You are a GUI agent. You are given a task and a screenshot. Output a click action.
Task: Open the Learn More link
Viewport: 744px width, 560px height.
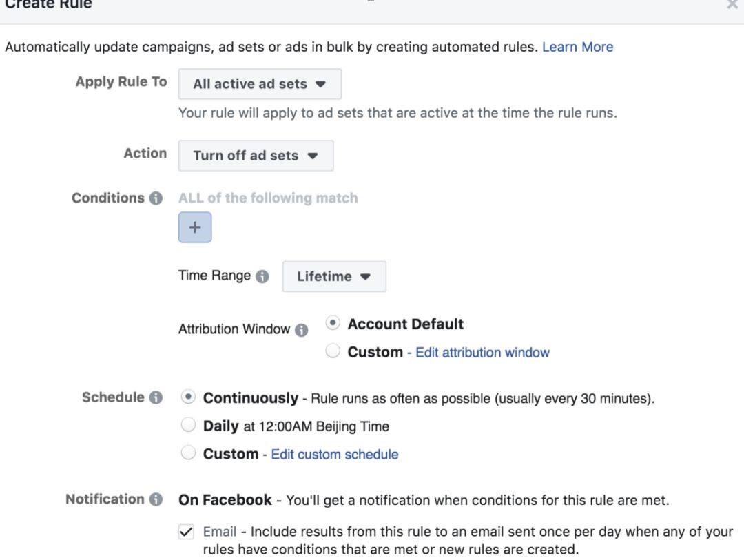pos(577,47)
